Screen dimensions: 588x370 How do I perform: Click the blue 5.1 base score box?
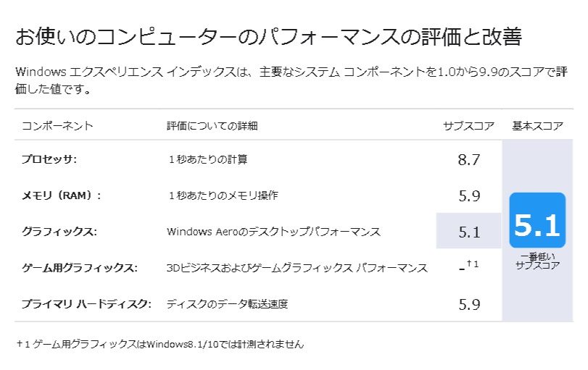[x=537, y=222]
